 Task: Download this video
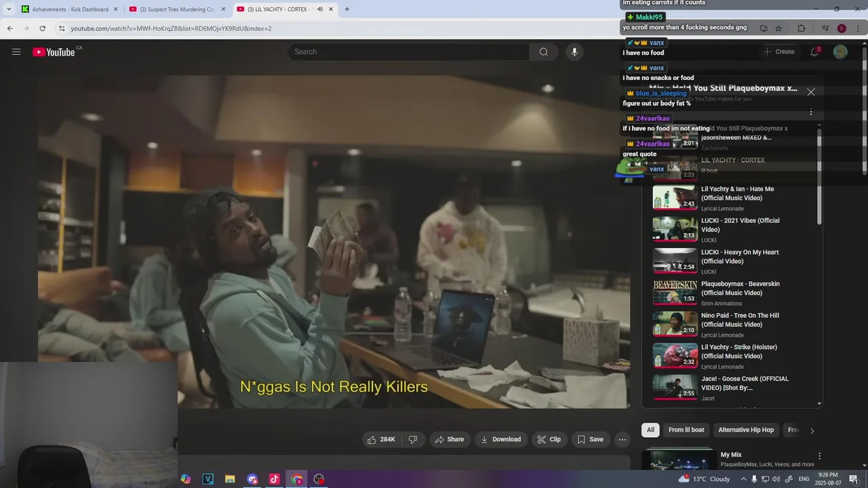click(x=500, y=439)
